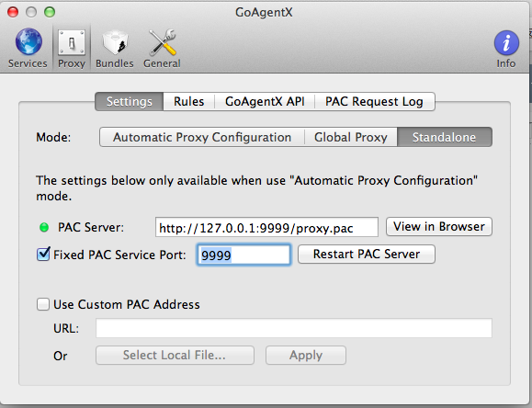Click into the custom PAC URL field
The image size is (532, 408).
click(294, 328)
